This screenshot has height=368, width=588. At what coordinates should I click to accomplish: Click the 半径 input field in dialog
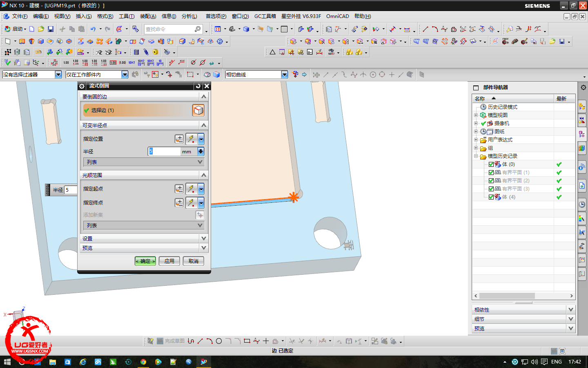(x=164, y=151)
